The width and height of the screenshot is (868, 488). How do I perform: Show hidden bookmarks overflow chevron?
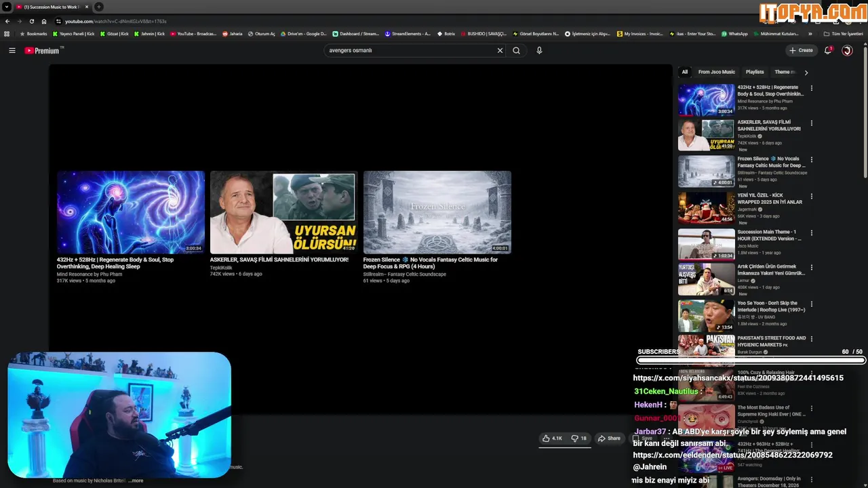[x=810, y=34]
